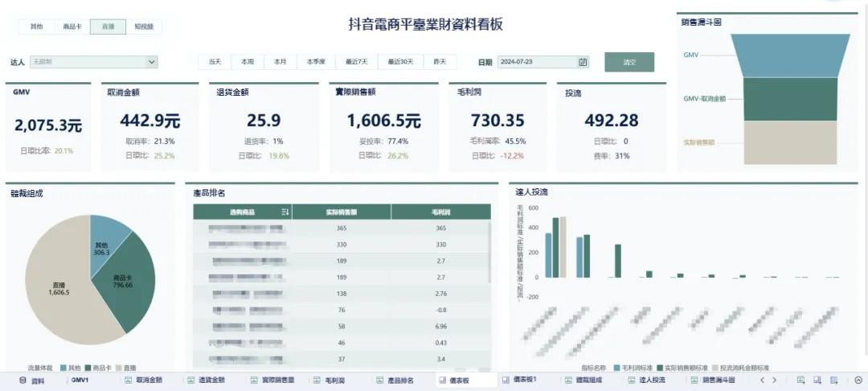Click the chart icon beside the 實際銷售量 tab

click(254, 381)
